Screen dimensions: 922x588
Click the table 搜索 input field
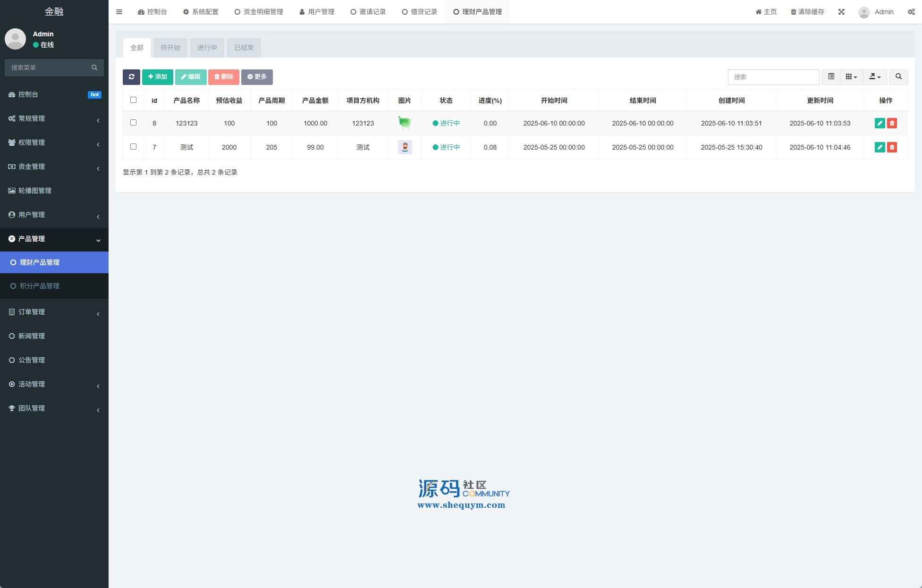(773, 77)
